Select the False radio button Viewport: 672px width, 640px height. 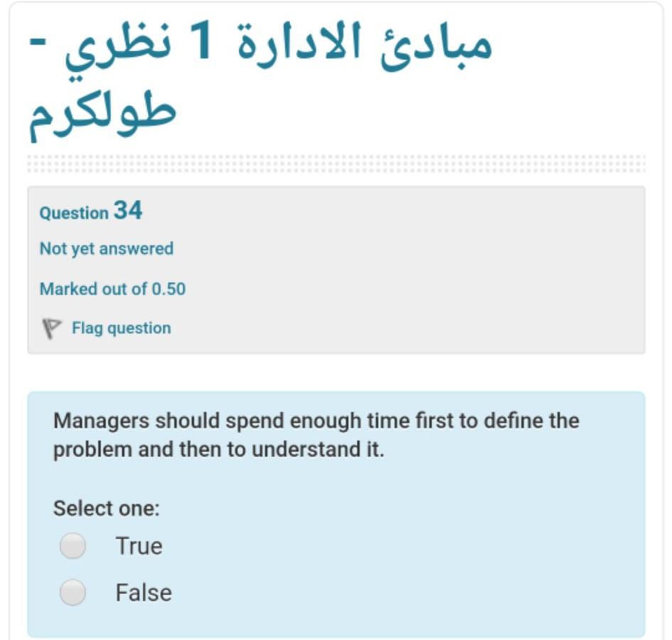[71, 591]
